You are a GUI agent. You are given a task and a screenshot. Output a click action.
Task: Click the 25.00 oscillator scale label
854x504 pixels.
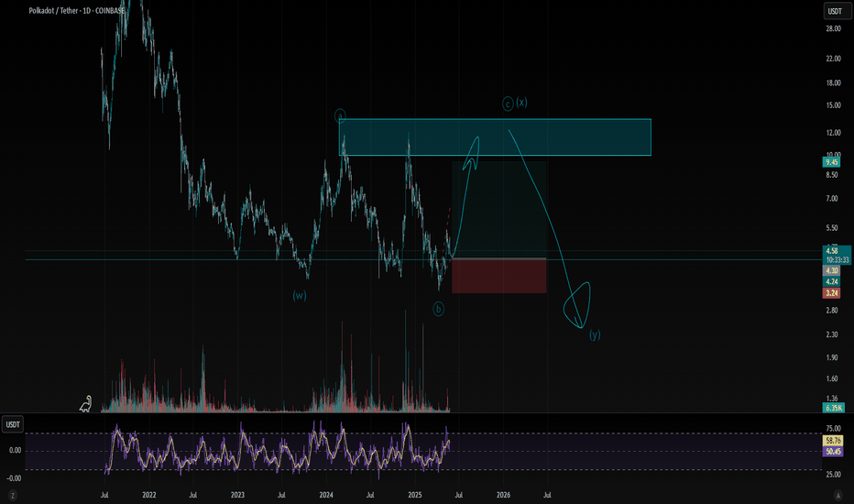click(833, 475)
